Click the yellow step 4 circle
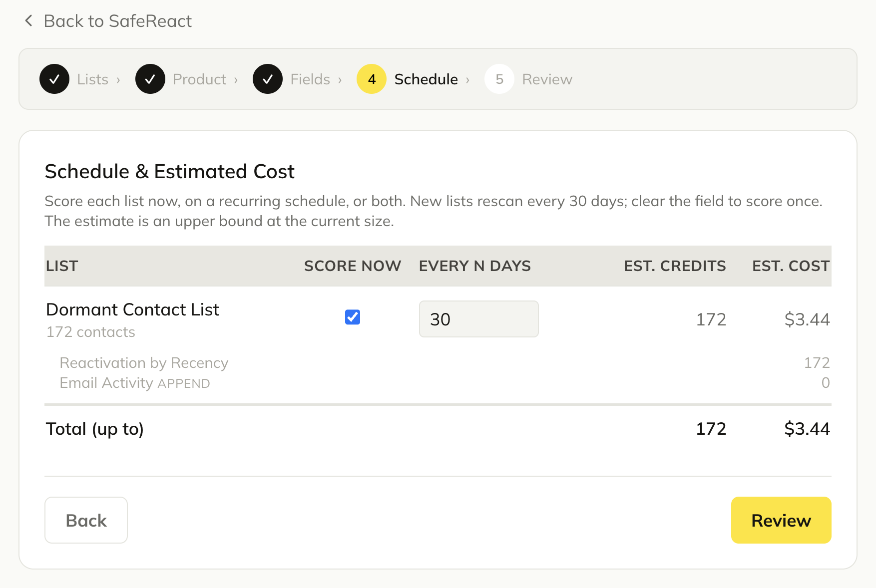Screen dimensions: 876x588 [x=372, y=79]
